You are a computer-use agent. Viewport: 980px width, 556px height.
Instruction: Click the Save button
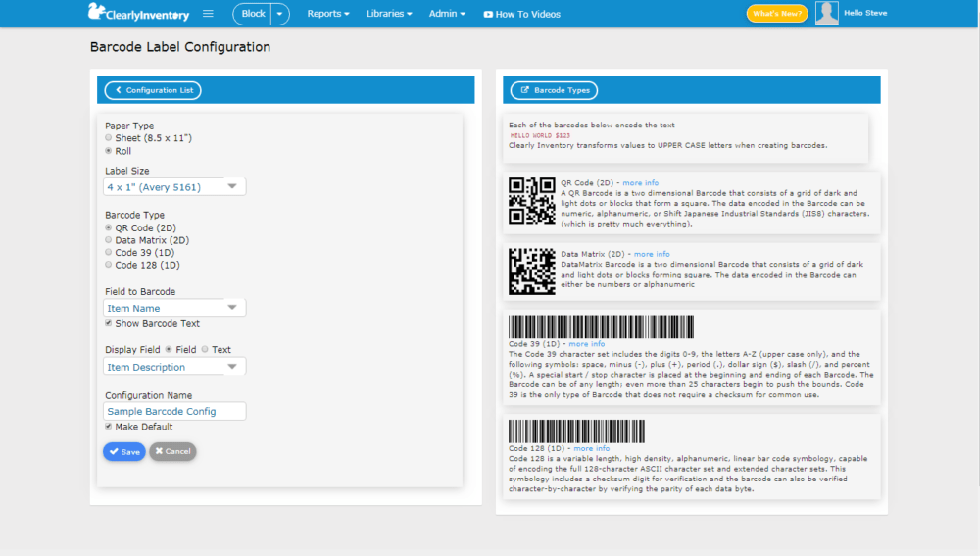click(x=124, y=451)
